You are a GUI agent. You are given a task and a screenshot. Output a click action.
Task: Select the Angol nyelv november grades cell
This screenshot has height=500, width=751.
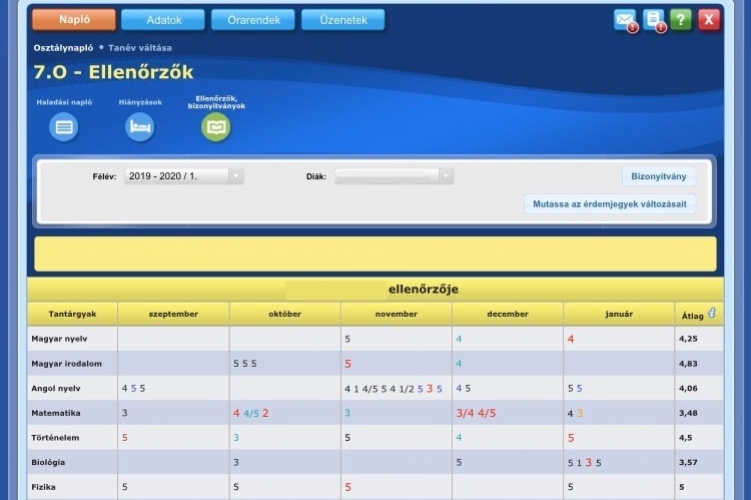[396, 388]
